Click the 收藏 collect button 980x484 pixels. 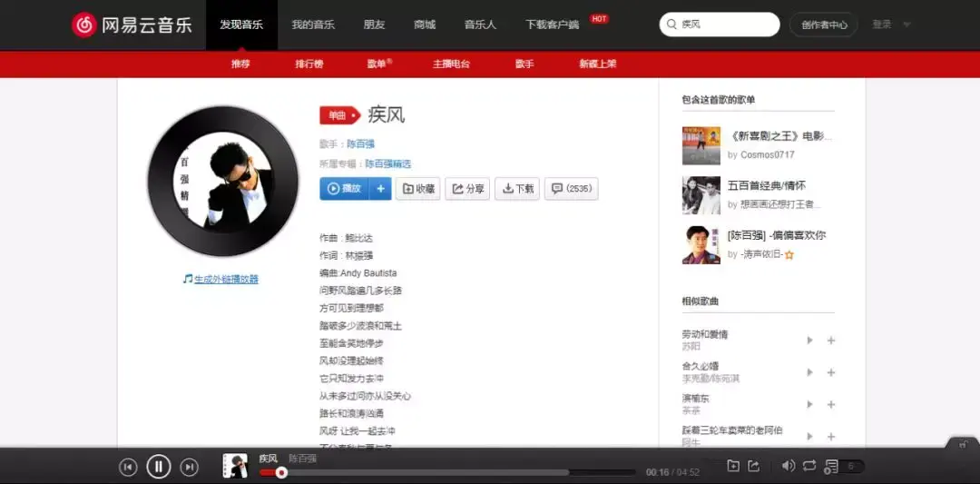(x=418, y=188)
